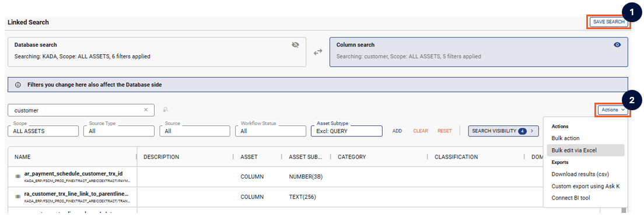Click the ASSET SUB... column header
644x217 pixels.
point(306,157)
